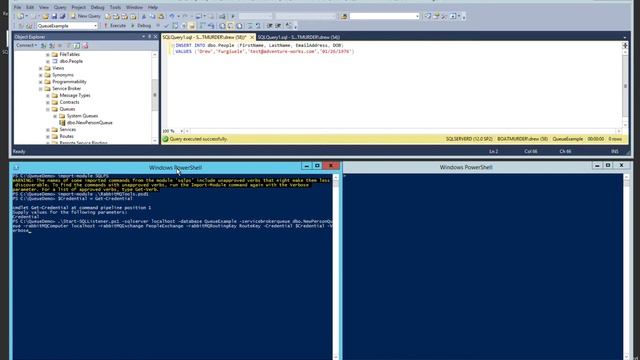The image size is (640, 360).
Task: Click the query editor vertical scrollbar
Action: point(625,86)
